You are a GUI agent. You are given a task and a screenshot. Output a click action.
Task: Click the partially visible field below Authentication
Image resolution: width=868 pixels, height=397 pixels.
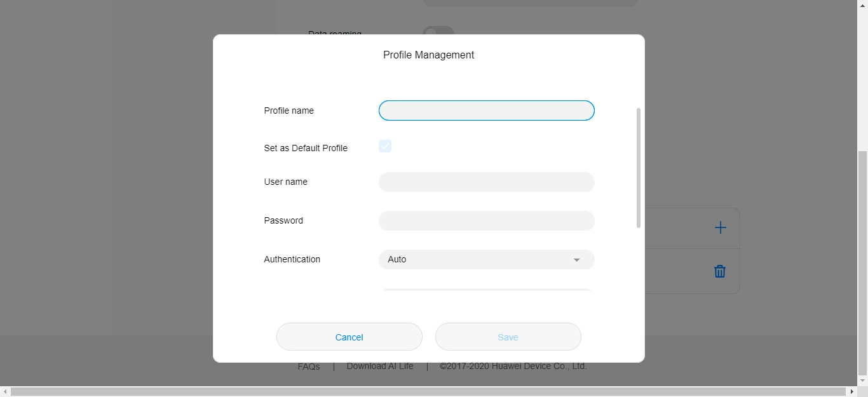coord(486,290)
